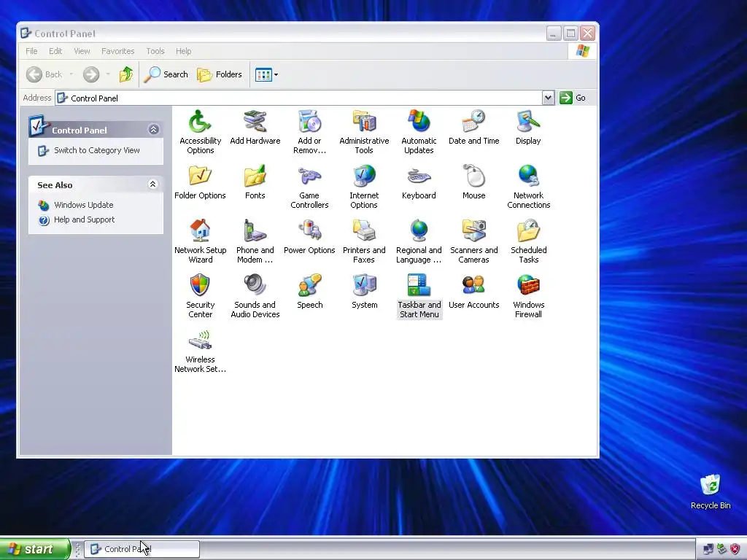Image resolution: width=747 pixels, height=560 pixels.
Task: Expand the Back button history arrow
Action: (71, 74)
